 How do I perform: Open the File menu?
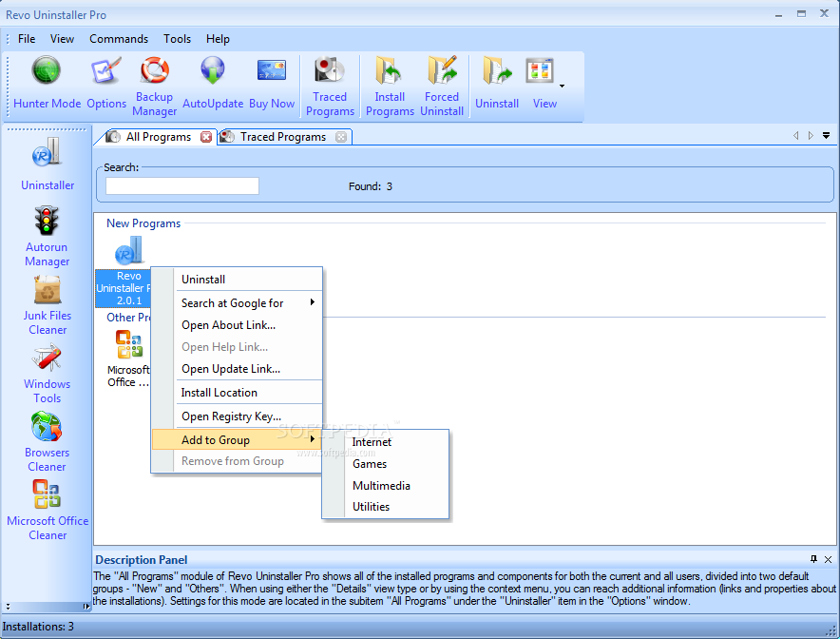click(27, 39)
